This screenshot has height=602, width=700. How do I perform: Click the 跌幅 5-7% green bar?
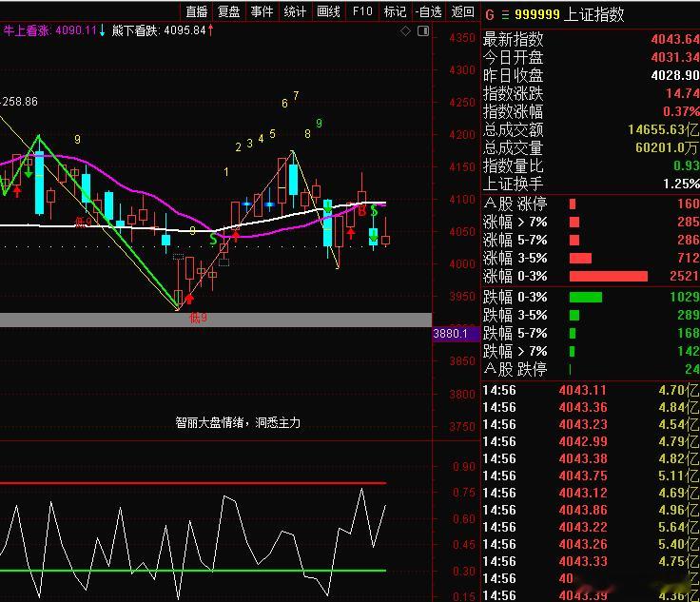[573, 333]
